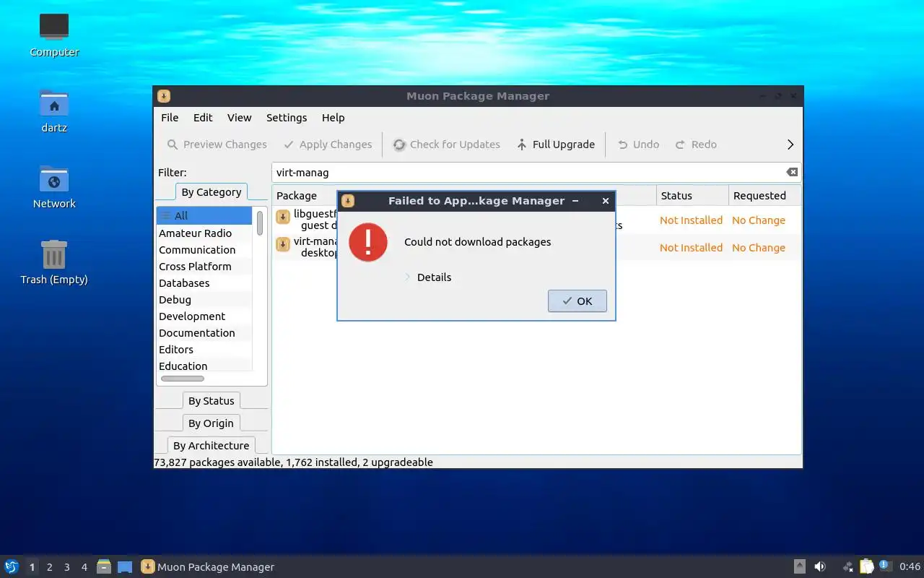Image resolution: width=924 pixels, height=578 pixels.
Task: Clear the search filter text
Action: (792, 172)
